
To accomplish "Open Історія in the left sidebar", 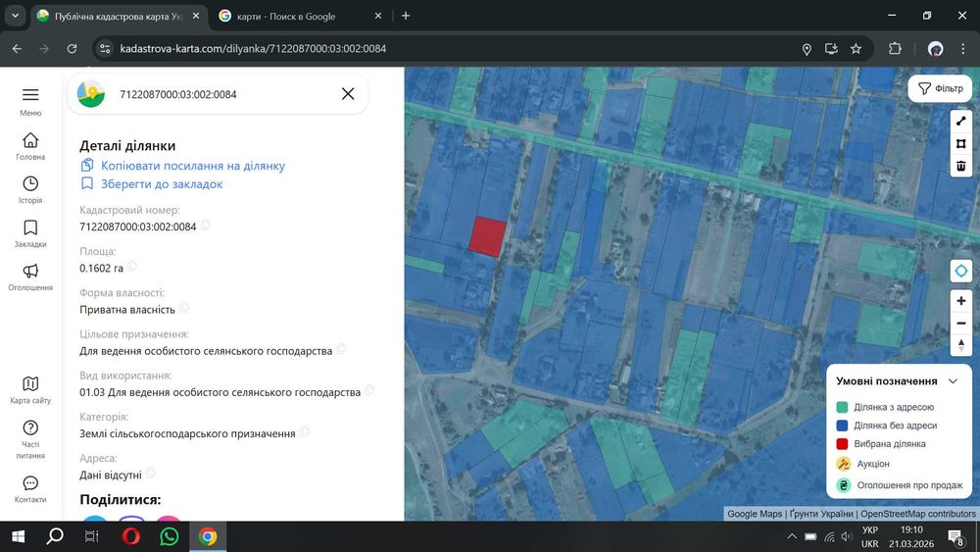I will click(x=30, y=189).
